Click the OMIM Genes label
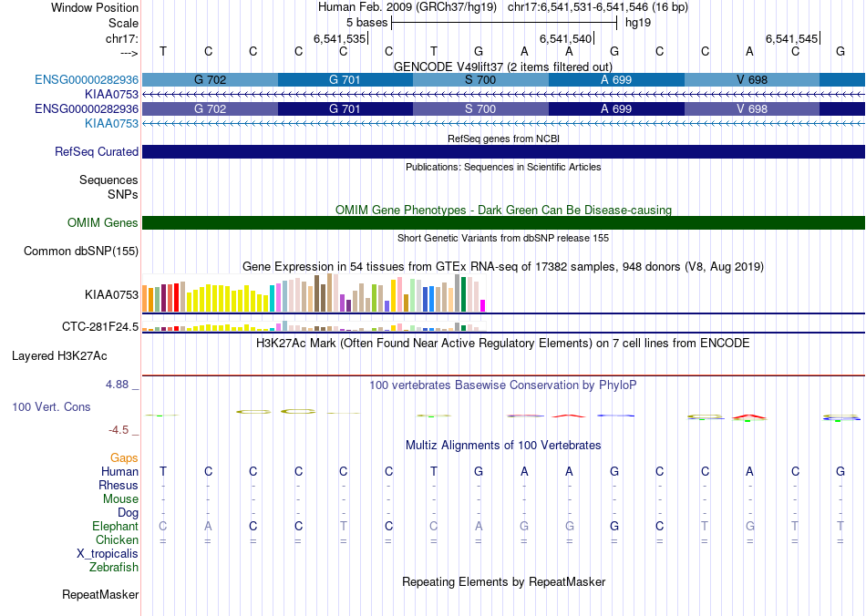 pos(103,222)
